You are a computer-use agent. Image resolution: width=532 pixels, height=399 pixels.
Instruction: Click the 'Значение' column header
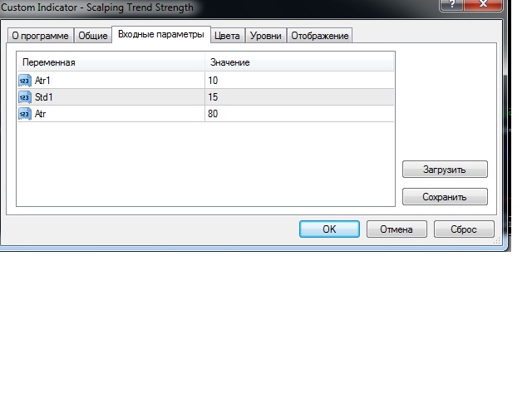[299, 62]
